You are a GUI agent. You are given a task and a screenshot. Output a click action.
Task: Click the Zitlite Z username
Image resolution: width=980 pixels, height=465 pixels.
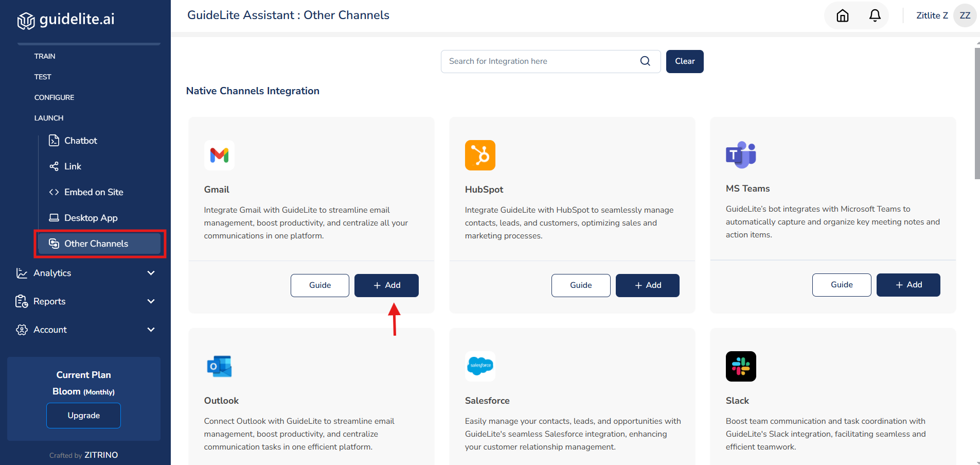tap(932, 15)
